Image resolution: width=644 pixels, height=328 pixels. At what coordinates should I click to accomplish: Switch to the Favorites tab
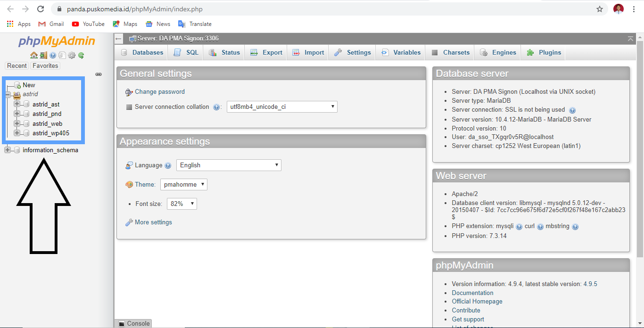point(45,66)
